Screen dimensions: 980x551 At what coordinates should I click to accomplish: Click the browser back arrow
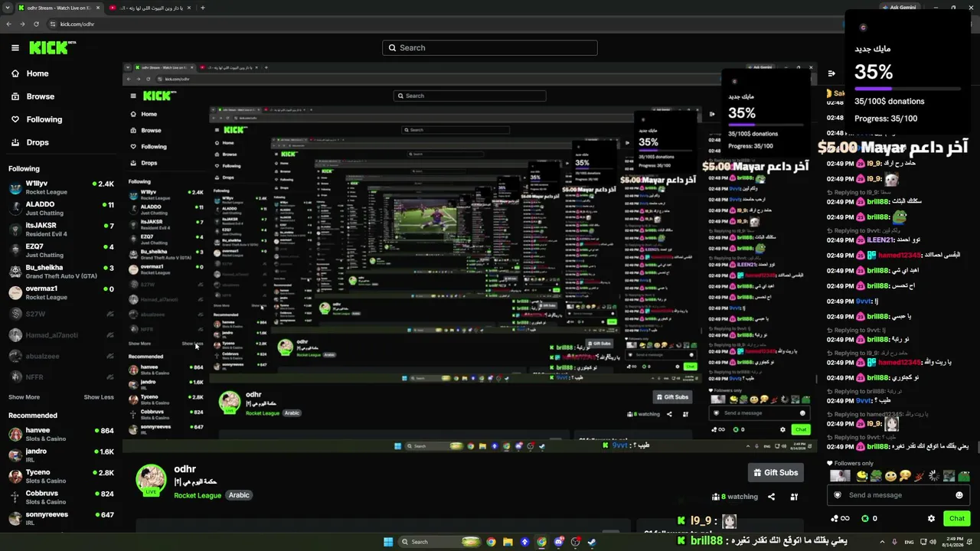tap(9, 24)
